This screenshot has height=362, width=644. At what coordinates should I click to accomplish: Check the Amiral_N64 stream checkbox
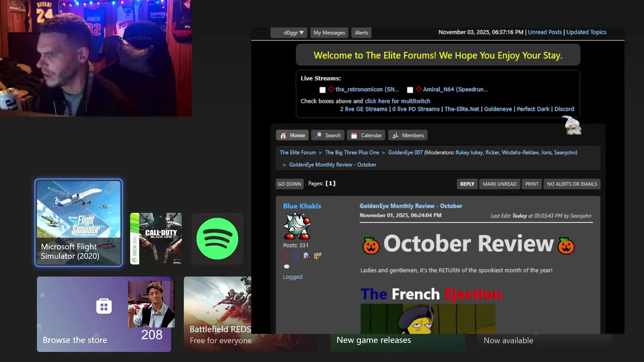pyautogui.click(x=410, y=90)
